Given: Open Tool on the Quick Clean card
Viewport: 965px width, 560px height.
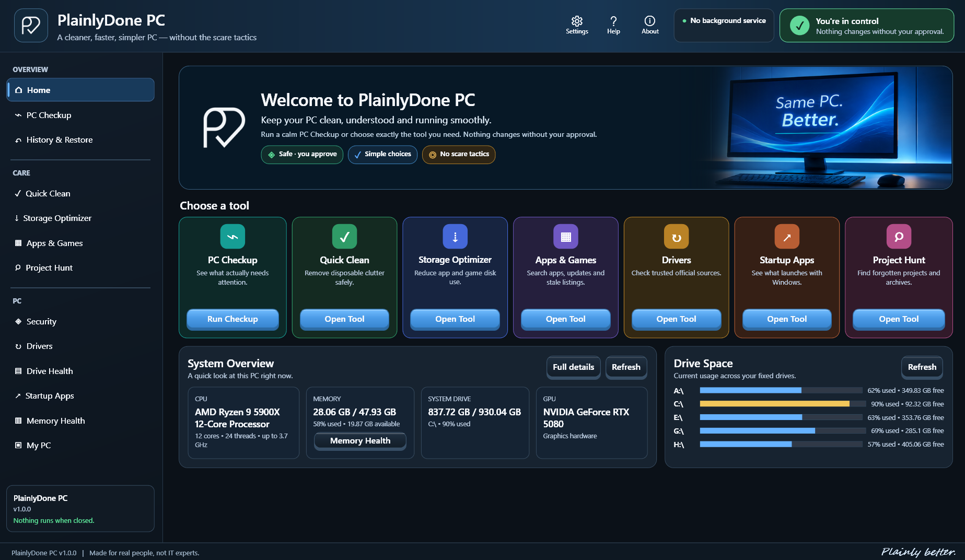Looking at the screenshot, I should point(344,319).
